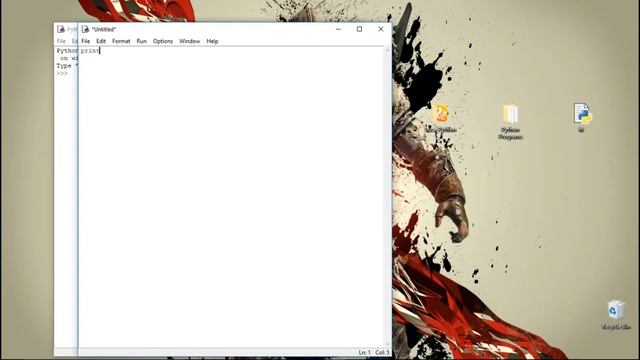This screenshot has height=360, width=640.
Task: Click the IDLE icon in Untitled title bar
Action: [x=85, y=29]
